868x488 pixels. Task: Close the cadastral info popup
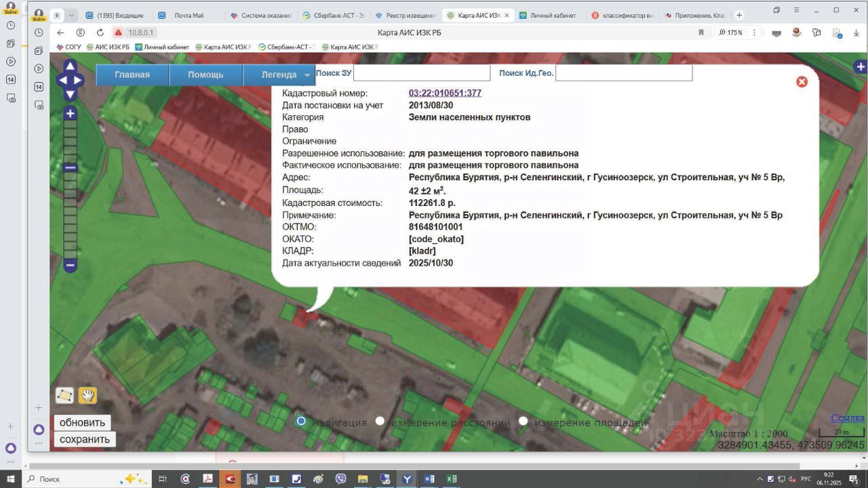point(802,81)
